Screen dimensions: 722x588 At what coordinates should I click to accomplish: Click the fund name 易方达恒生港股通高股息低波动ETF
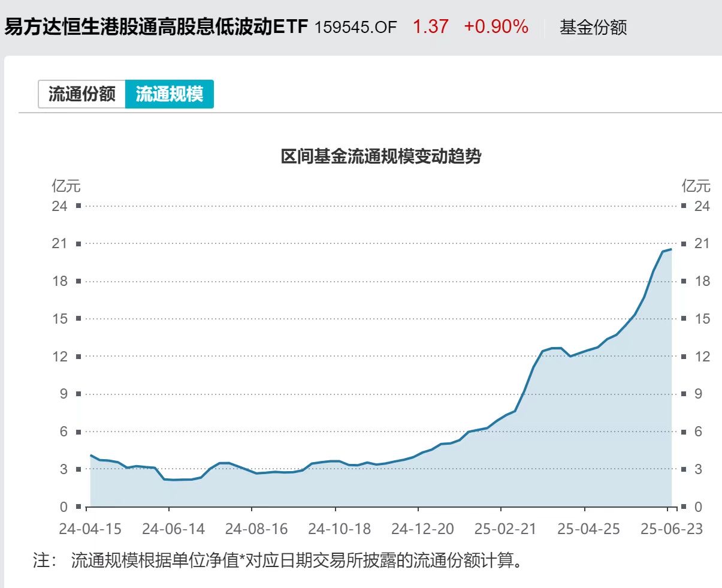click(x=156, y=27)
